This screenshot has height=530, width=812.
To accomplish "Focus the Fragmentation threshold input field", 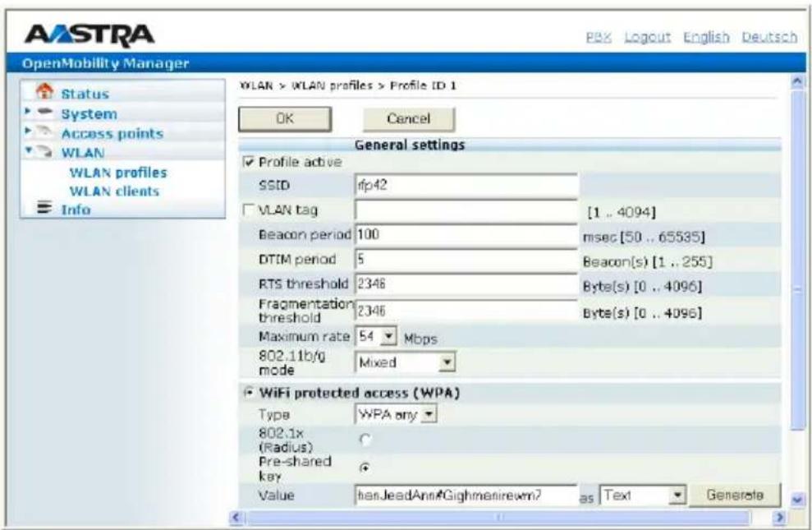I will coord(466,311).
